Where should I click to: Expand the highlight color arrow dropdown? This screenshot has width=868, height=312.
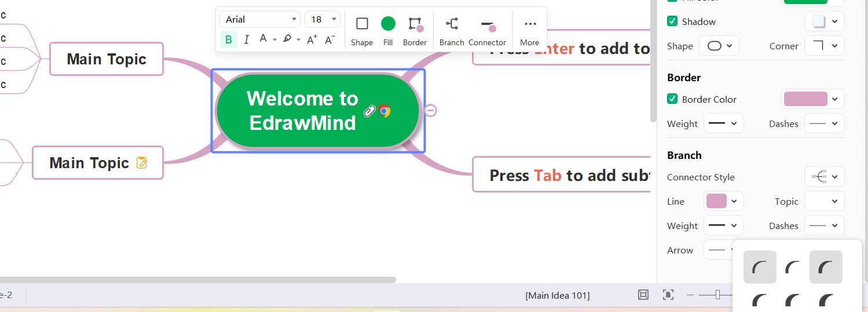pyautogui.click(x=298, y=39)
